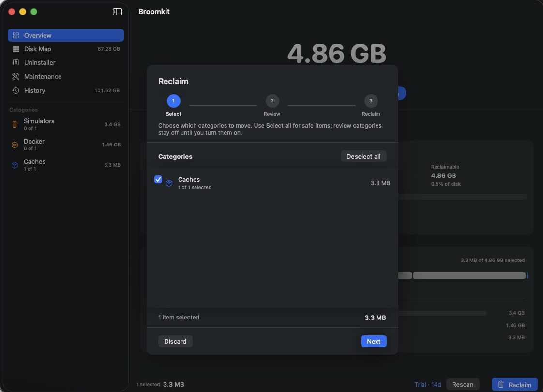Open the Uninstaller section
The width and height of the screenshot is (543, 392).
(66, 63)
